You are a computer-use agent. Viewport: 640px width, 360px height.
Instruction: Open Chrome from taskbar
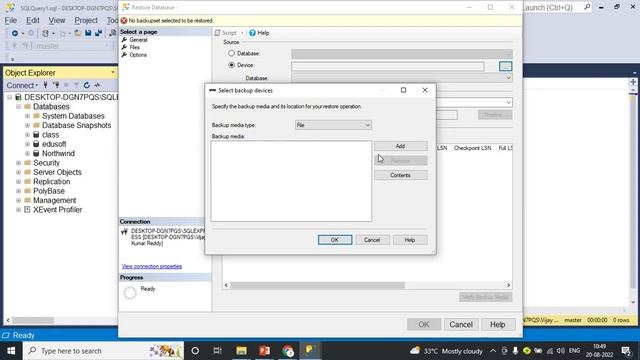click(288, 351)
